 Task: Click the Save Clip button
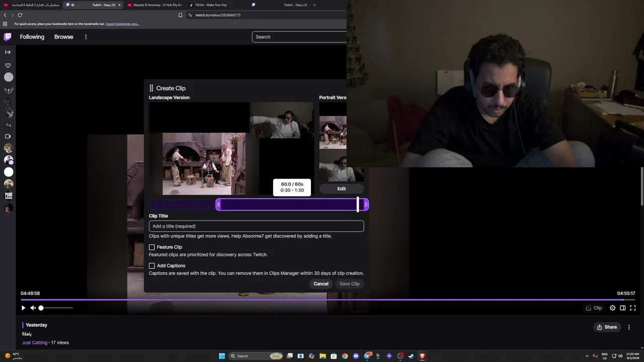pyautogui.click(x=350, y=284)
